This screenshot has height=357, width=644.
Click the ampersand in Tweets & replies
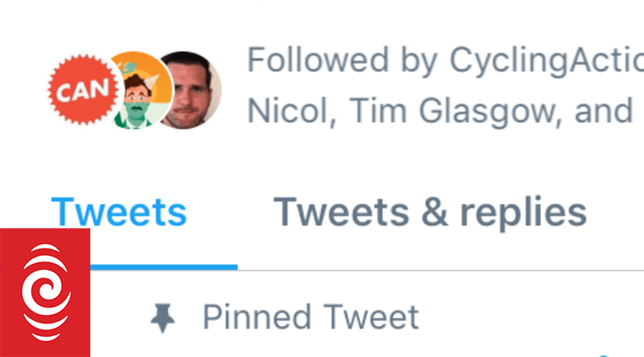pos(435,212)
